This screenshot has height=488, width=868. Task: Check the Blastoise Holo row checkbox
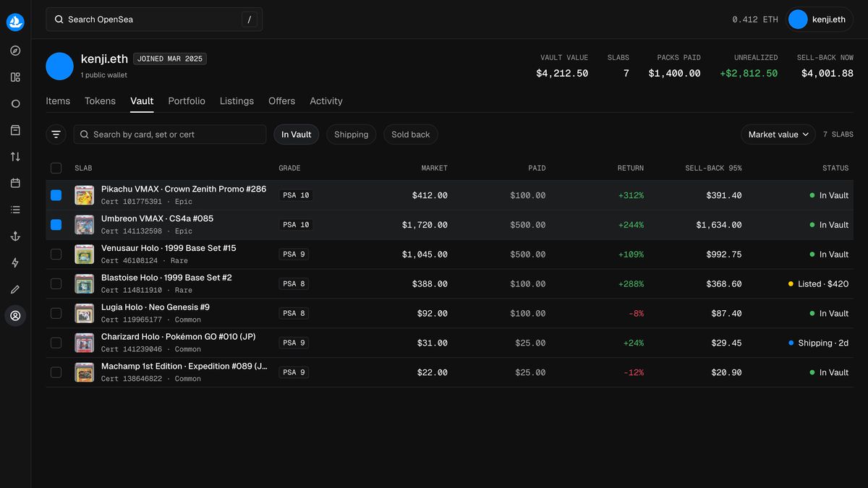click(x=56, y=284)
